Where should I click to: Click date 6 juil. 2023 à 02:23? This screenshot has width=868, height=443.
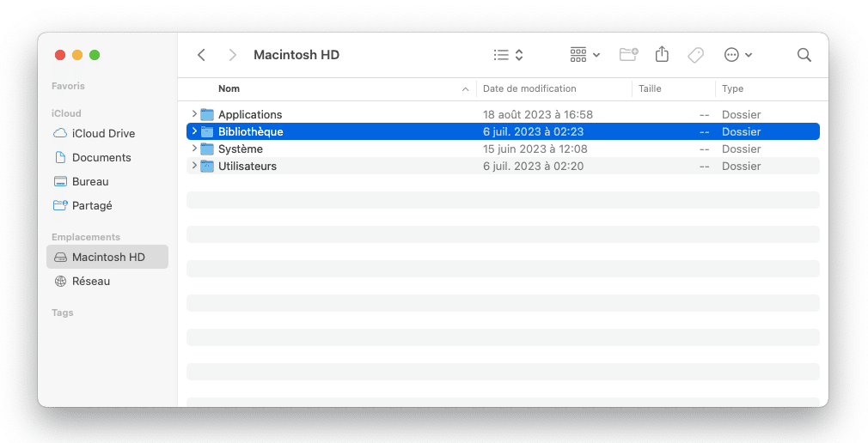533,131
